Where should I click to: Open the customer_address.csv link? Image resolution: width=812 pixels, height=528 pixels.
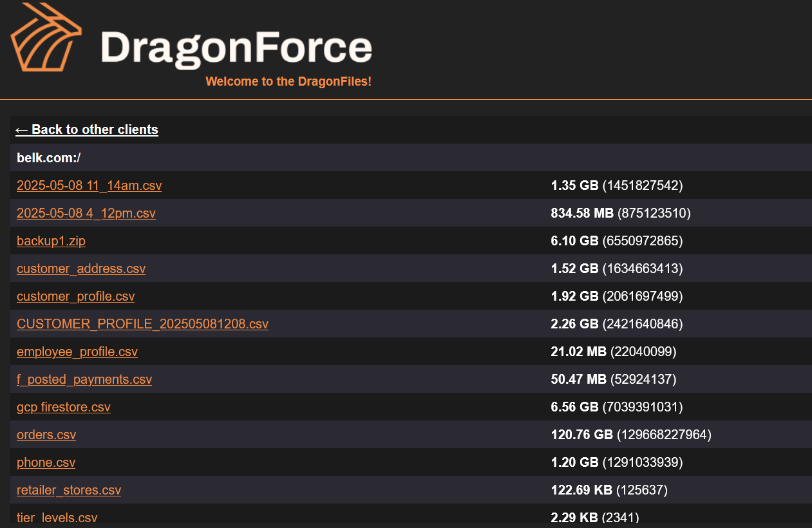[81, 269]
